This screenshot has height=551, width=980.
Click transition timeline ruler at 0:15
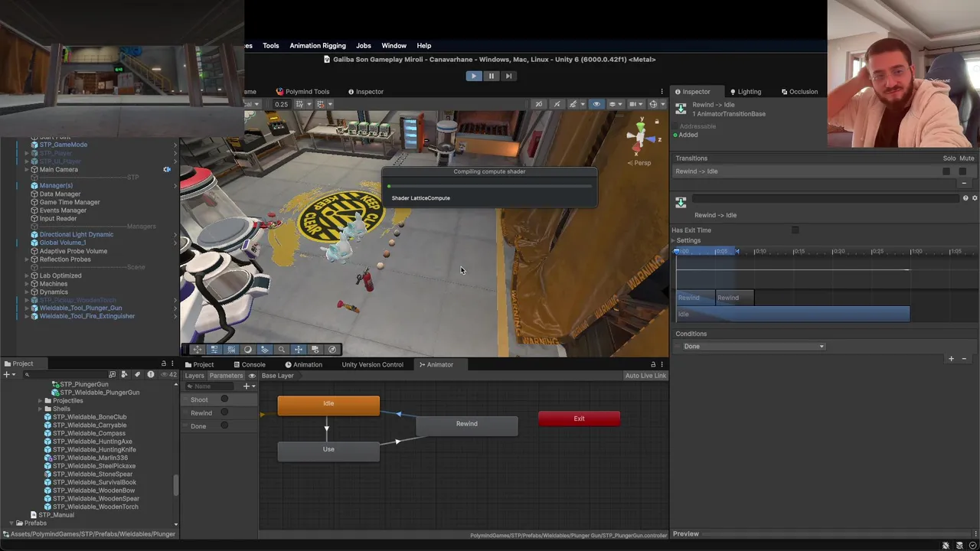point(799,252)
